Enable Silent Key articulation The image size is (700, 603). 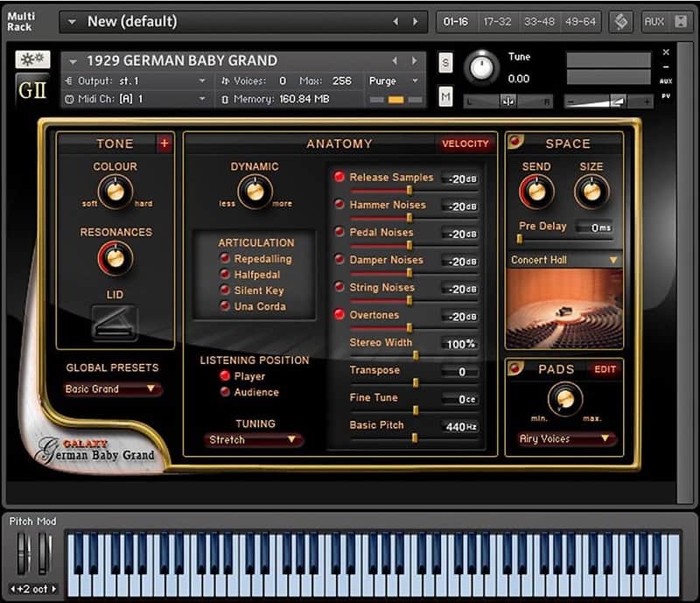coord(225,290)
